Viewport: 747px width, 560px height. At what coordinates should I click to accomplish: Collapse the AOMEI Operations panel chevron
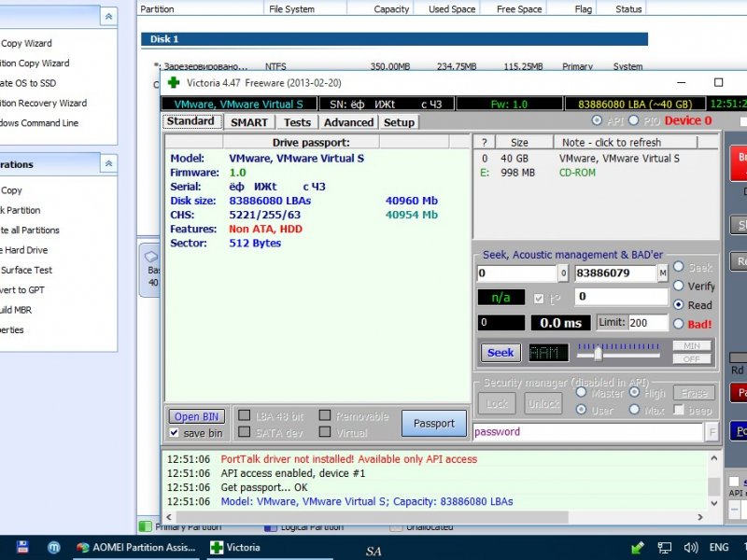108,164
